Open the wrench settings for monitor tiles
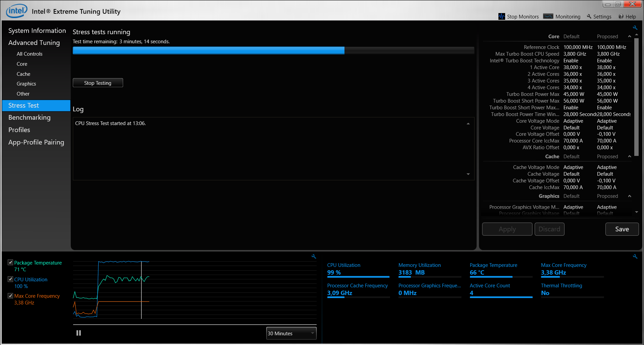Image resolution: width=644 pixels, height=345 pixels. tap(635, 256)
